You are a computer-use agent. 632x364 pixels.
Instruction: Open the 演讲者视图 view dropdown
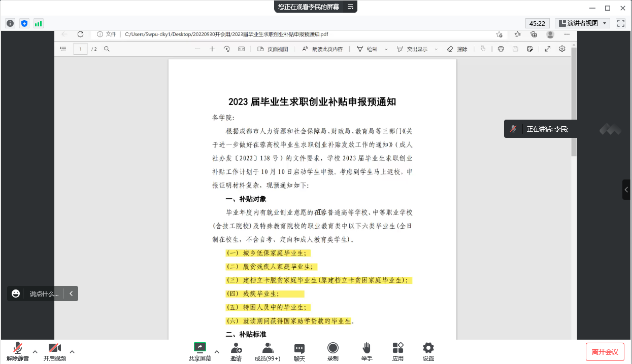coord(582,23)
